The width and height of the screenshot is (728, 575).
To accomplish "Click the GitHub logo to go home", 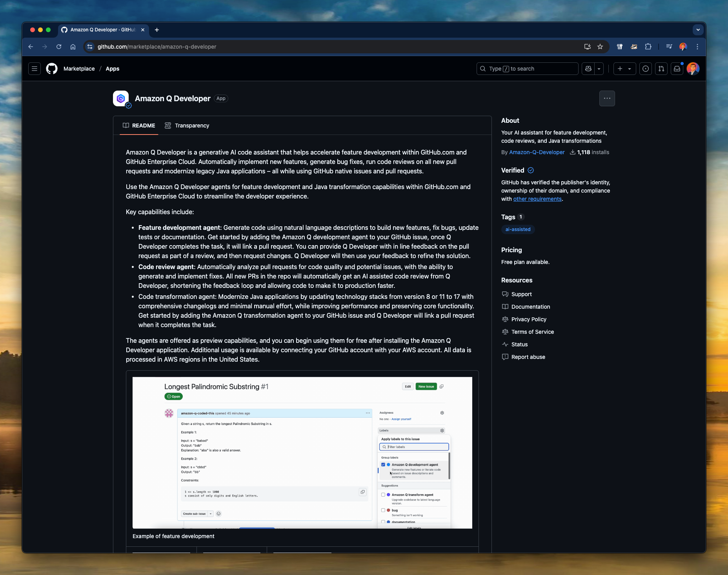I will point(51,69).
